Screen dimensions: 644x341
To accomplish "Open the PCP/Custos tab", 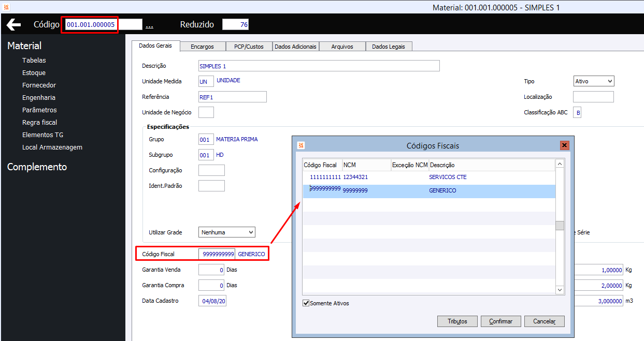I will coord(249,47).
